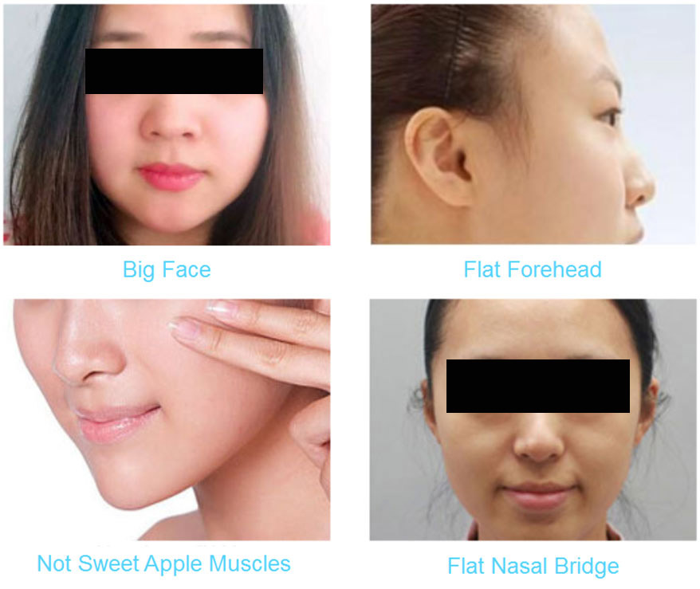
Task: Click the black bar in Big Face photo
Action: [x=174, y=72]
